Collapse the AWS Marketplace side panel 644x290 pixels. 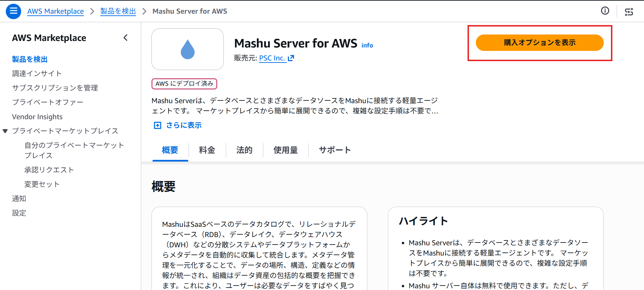(126, 38)
